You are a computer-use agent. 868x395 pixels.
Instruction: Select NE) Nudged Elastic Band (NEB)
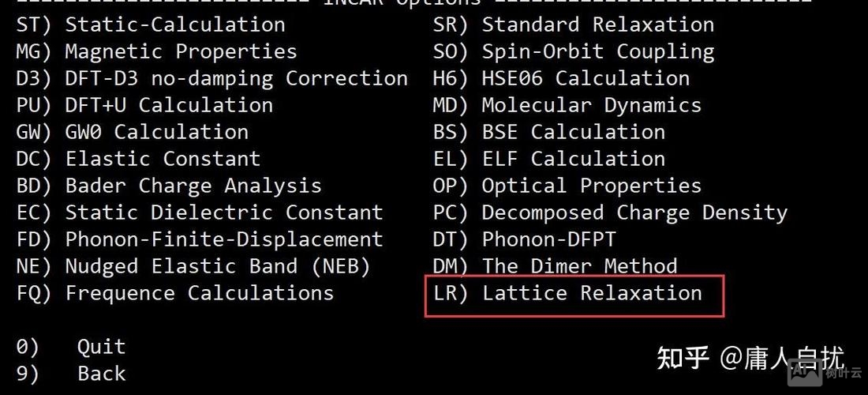(193, 266)
